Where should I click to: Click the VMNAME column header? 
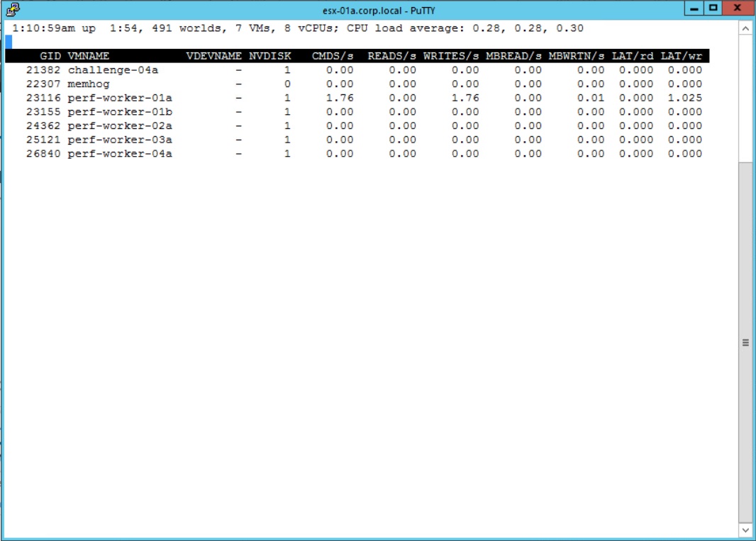tap(88, 56)
